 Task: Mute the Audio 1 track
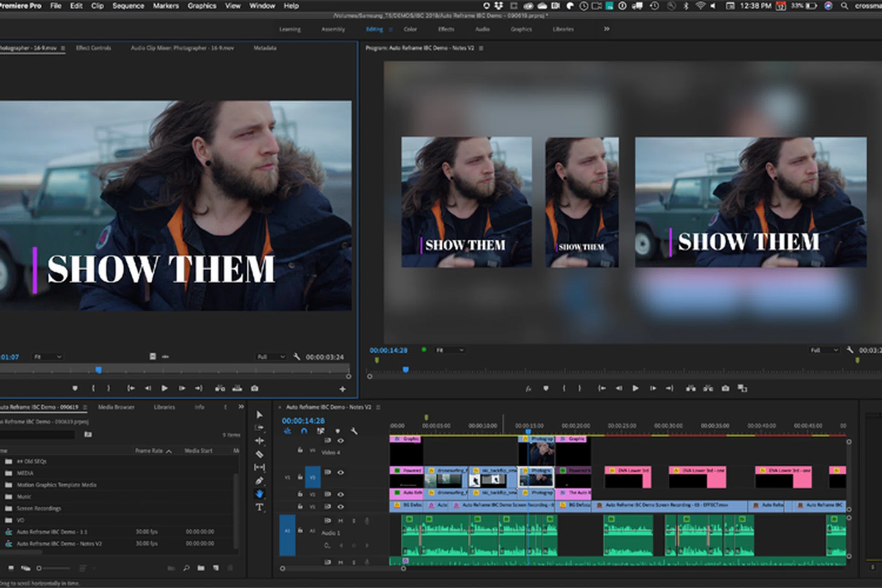[341, 520]
